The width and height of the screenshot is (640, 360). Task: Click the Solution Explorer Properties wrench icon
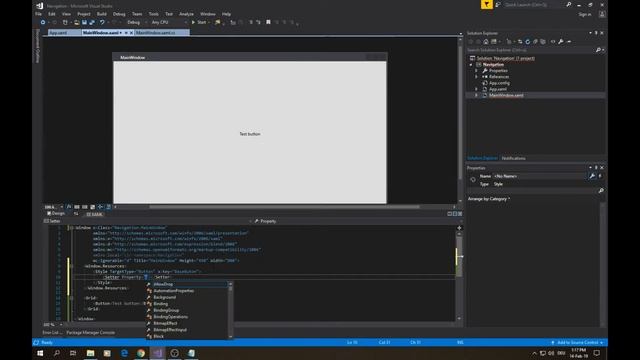[561, 42]
